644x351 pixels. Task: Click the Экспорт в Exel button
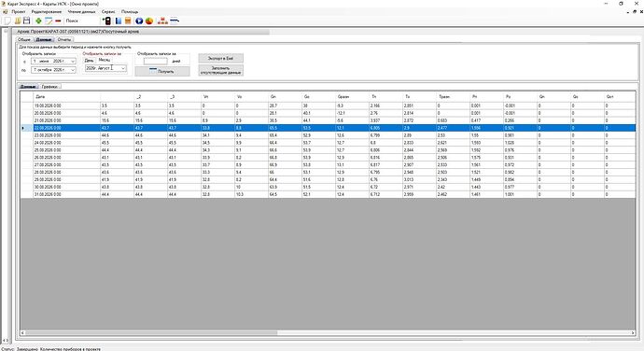pyautogui.click(x=220, y=59)
